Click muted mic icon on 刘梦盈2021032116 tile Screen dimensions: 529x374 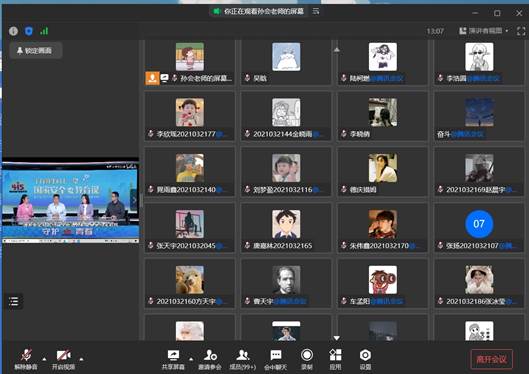(x=247, y=190)
